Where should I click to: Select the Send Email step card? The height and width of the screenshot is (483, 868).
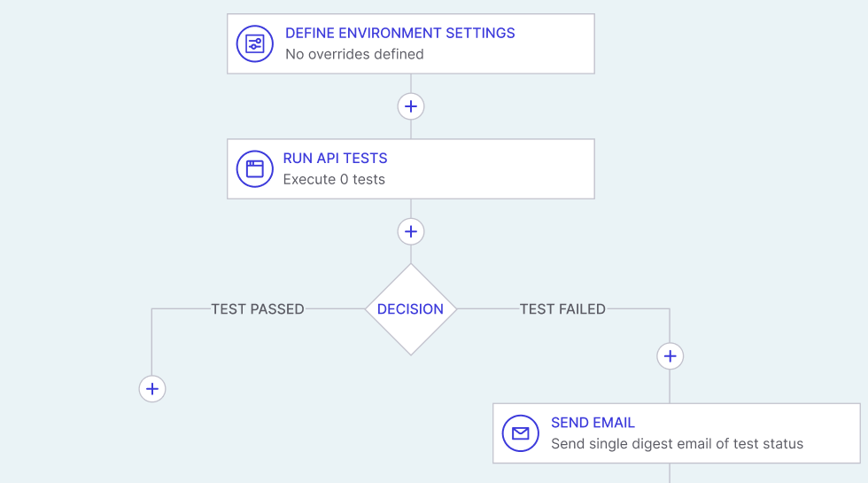[x=833, y=433]
